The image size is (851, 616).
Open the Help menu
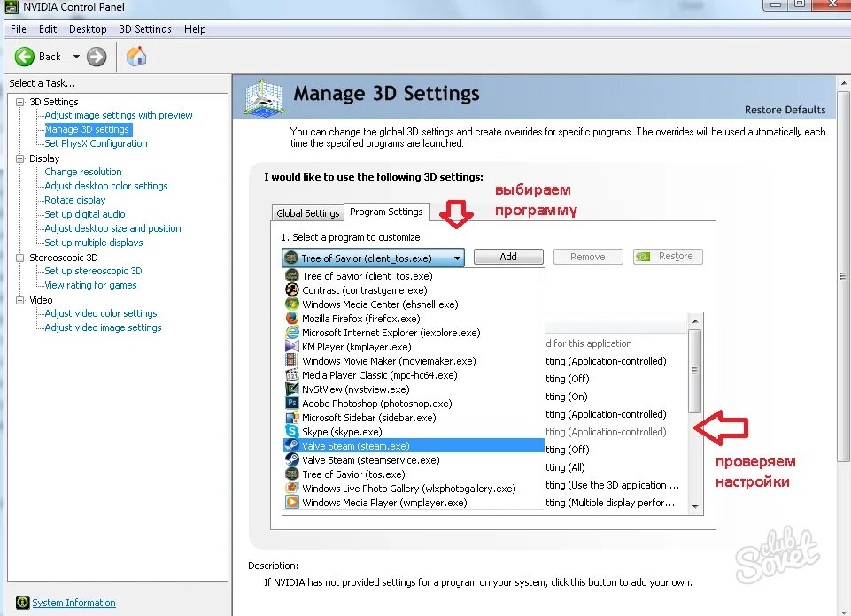(x=195, y=29)
